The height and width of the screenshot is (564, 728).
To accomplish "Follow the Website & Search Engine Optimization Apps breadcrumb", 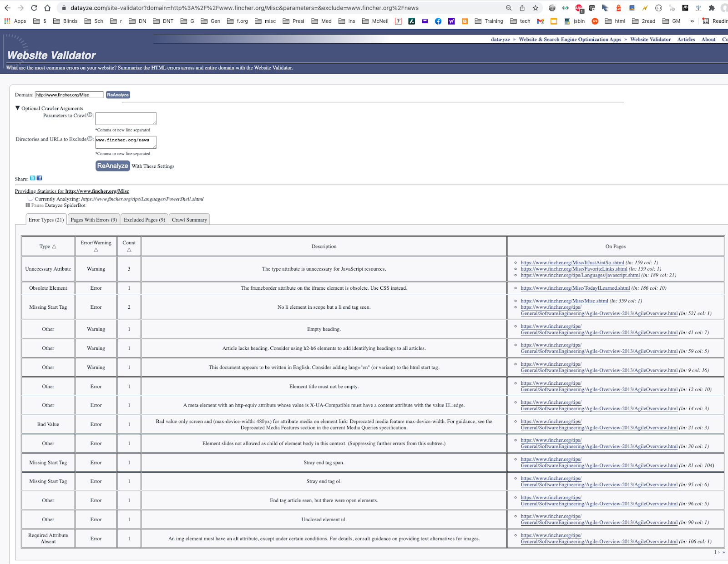I will [570, 40].
